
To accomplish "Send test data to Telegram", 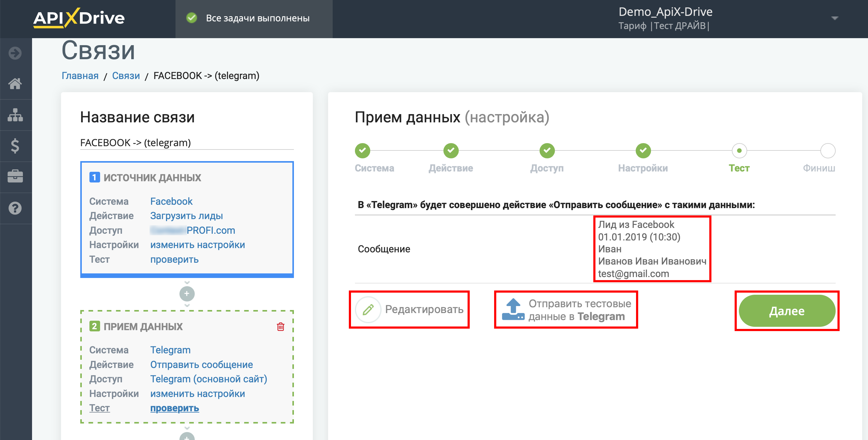I will click(x=566, y=310).
